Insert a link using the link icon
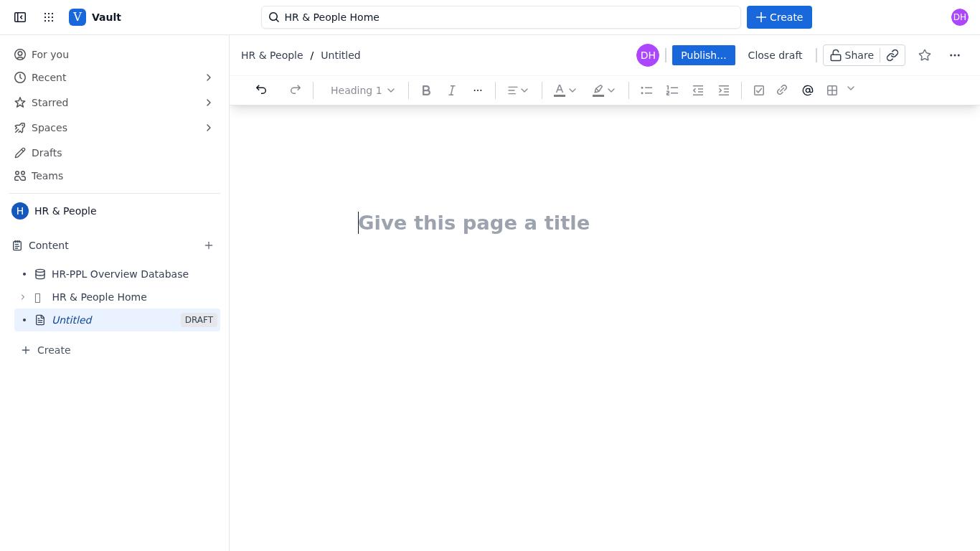The width and height of the screenshot is (980, 551). (x=782, y=90)
